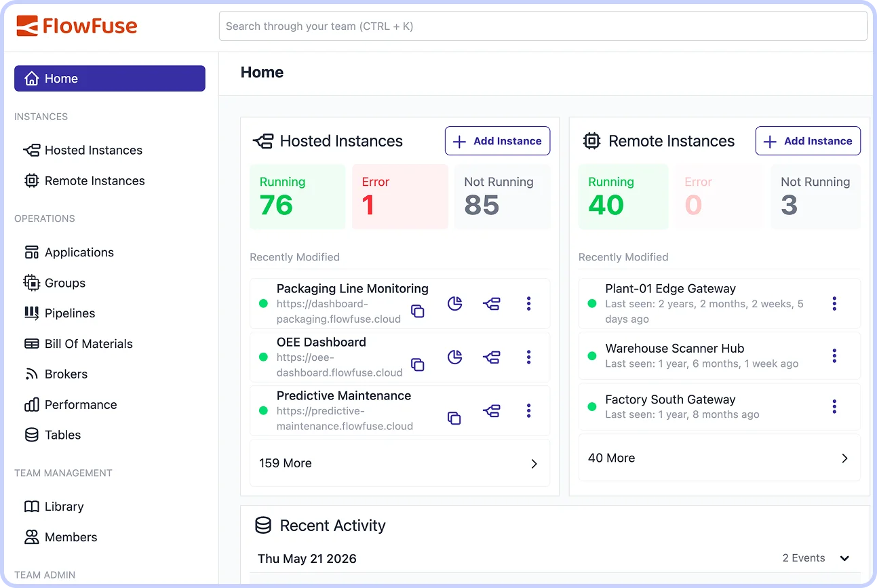Image resolution: width=877 pixels, height=588 pixels.
Task: Open the Packaging Line Monitoring kebab menu
Action: (x=529, y=304)
